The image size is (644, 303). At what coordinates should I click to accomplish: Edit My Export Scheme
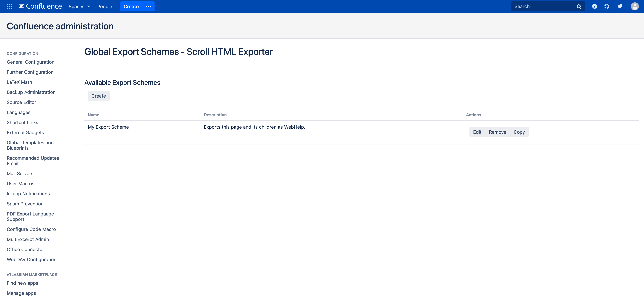(x=477, y=132)
